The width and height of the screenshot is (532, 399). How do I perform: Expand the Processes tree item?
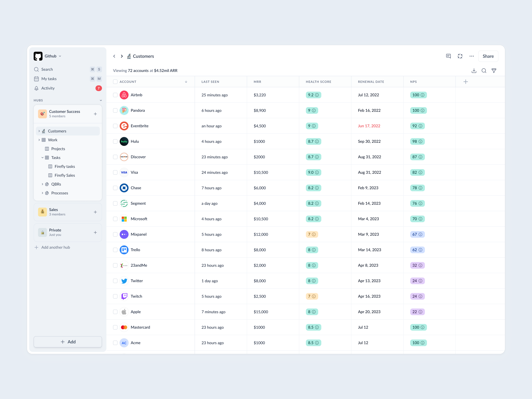pos(42,193)
